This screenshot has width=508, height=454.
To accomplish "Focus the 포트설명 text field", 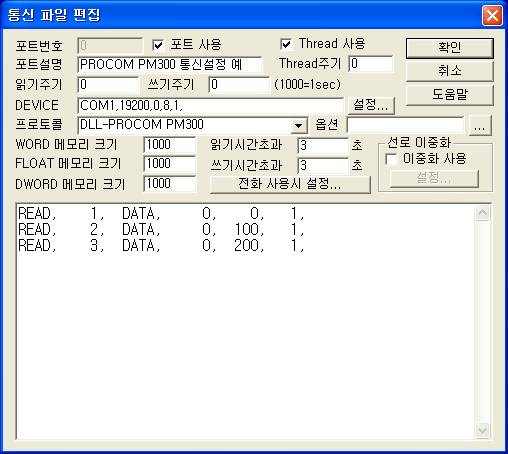I will point(170,64).
